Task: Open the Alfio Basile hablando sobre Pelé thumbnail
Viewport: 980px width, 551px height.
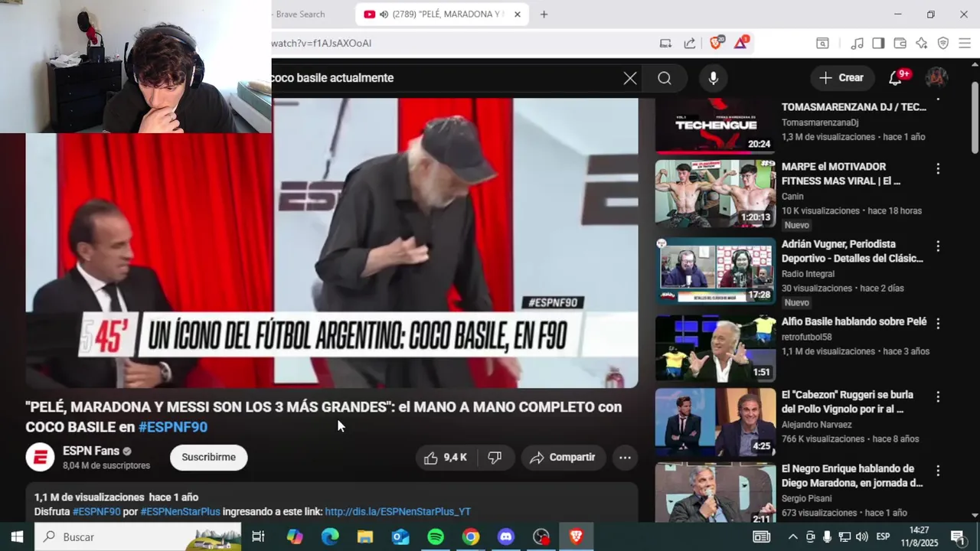Action: tap(715, 348)
